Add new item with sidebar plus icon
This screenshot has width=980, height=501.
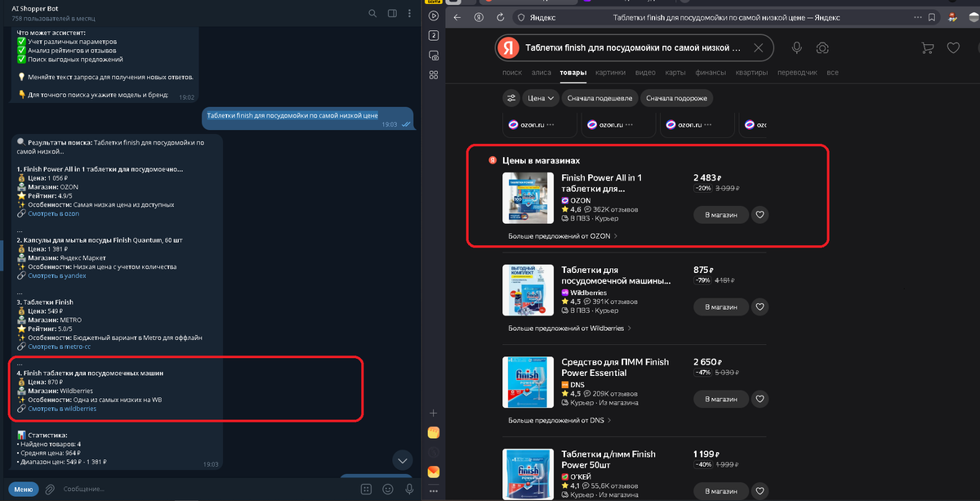(434, 413)
